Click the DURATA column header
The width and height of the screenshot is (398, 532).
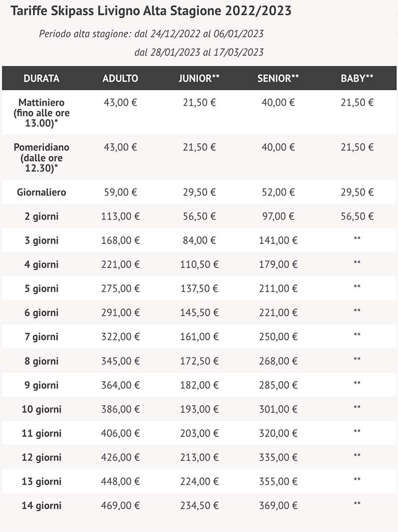(42, 79)
